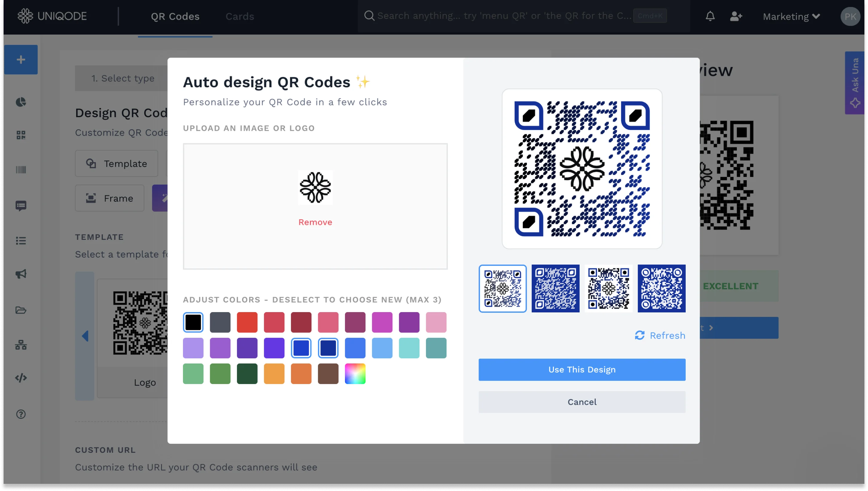Pick the bright red swatch
Viewport: 868px width, 491px height.
point(247,322)
